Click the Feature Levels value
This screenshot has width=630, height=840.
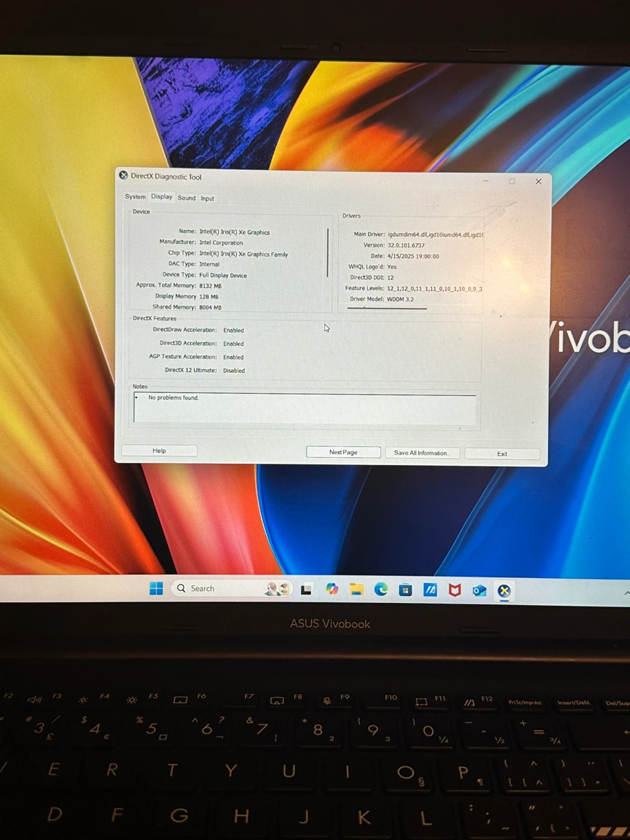coord(435,289)
